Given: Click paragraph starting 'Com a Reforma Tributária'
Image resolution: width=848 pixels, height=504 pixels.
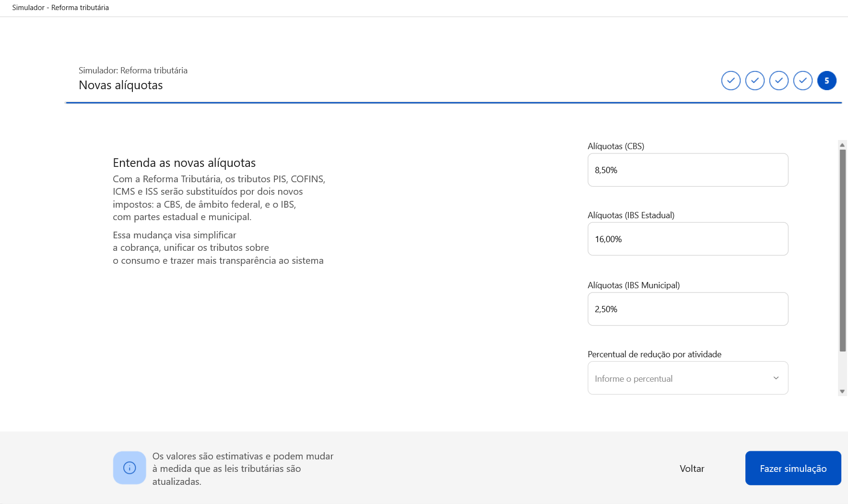Looking at the screenshot, I should coord(219,198).
